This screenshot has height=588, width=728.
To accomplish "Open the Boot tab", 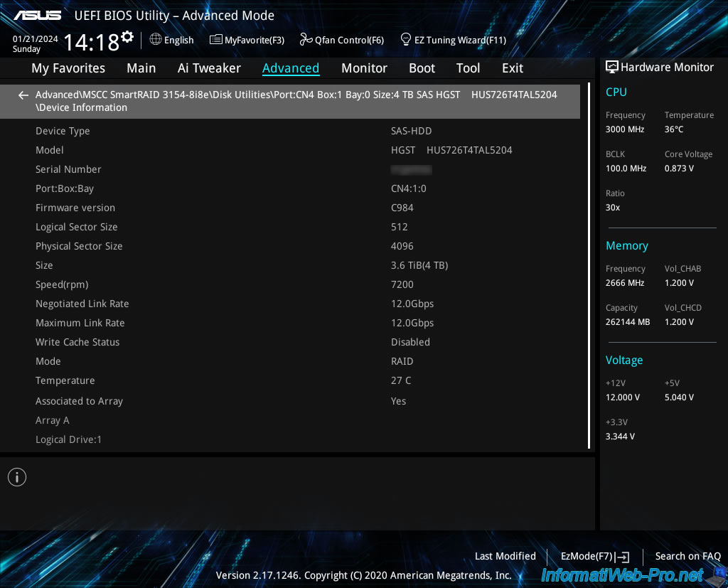I will point(422,68).
